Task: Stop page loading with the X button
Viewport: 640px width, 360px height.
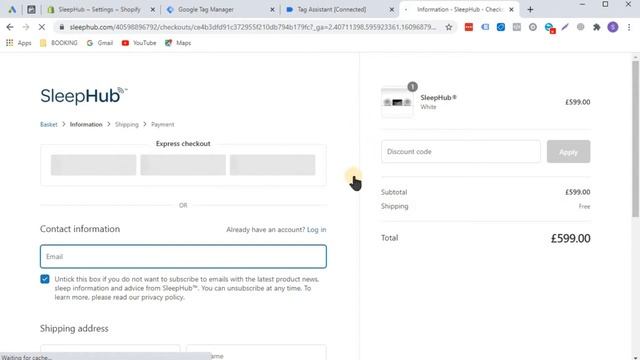Action: (42, 27)
